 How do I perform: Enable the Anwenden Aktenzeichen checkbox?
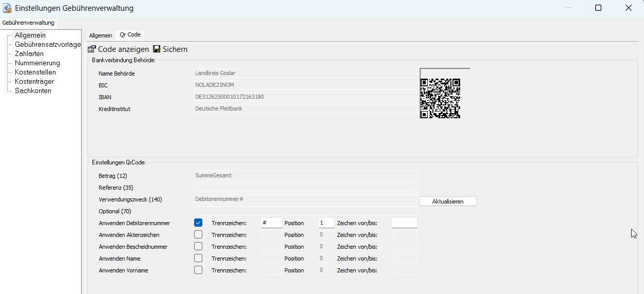click(x=198, y=235)
